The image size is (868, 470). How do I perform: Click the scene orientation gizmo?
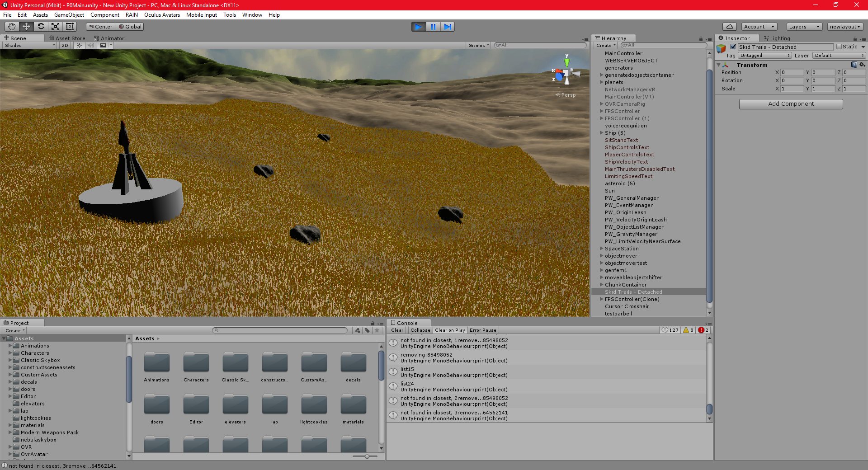coord(566,72)
